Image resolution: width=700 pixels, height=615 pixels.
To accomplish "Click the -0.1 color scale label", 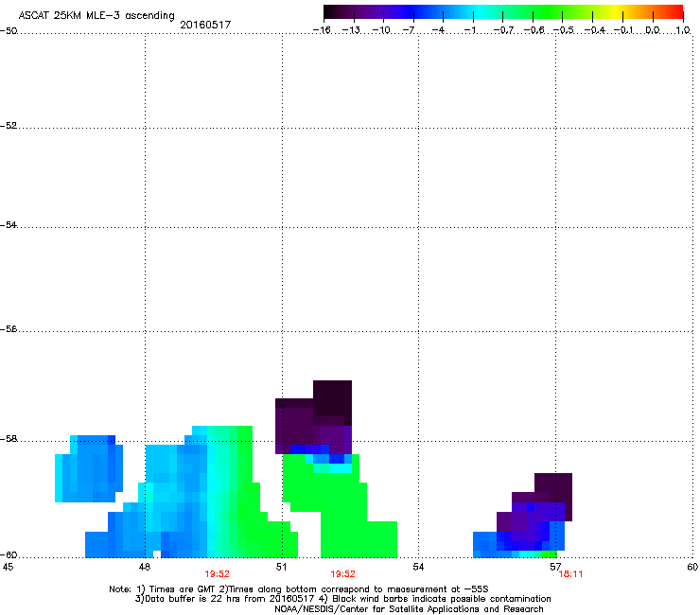I will pos(624,30).
